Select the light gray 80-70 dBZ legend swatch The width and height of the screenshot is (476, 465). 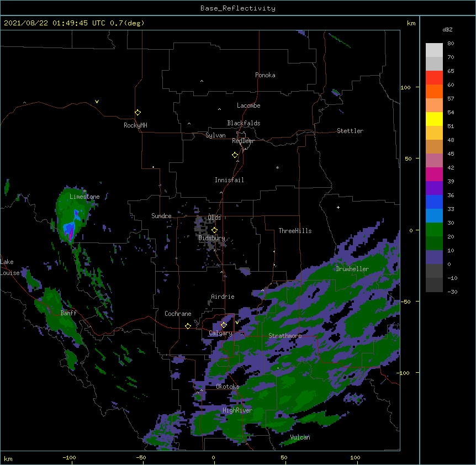[434, 50]
